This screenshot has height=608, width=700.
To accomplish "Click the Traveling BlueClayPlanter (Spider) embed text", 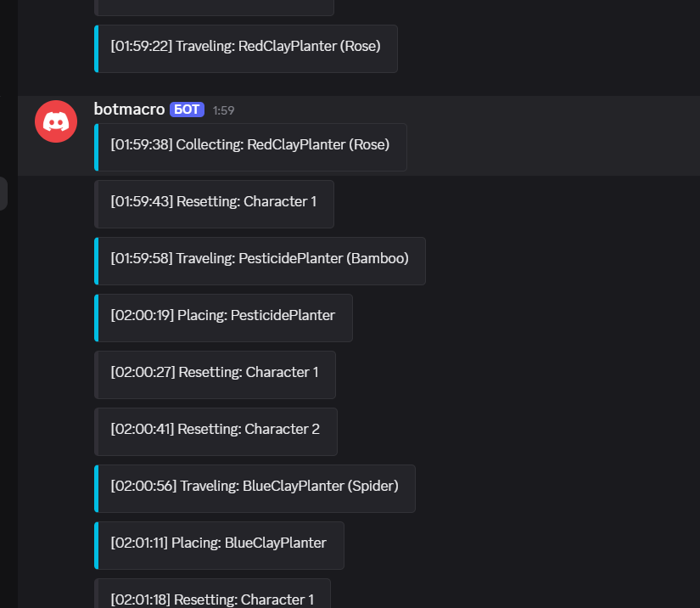I will [255, 487].
